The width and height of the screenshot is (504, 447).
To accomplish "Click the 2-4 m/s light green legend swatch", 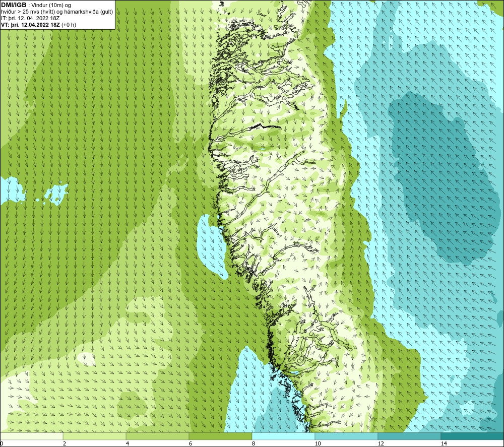I will point(95,436).
